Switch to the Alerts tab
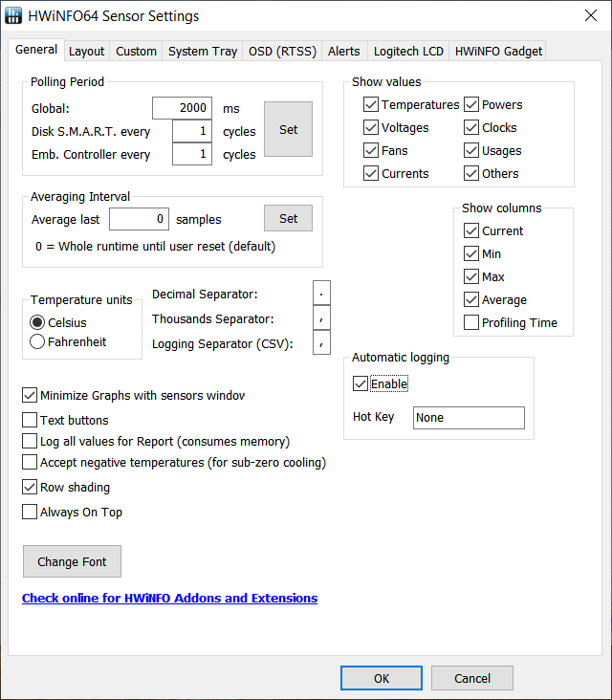This screenshot has height=700, width=612. tap(343, 52)
